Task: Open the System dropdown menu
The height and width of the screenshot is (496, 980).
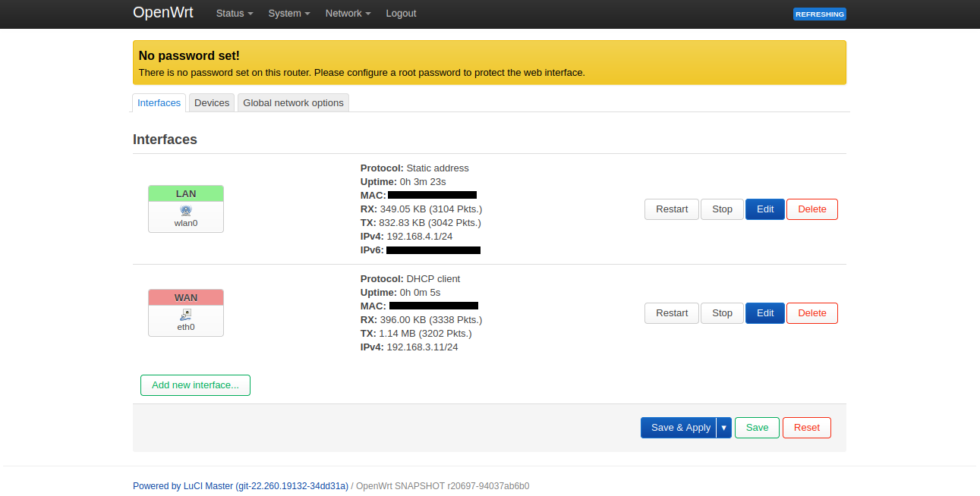Action: click(x=289, y=14)
